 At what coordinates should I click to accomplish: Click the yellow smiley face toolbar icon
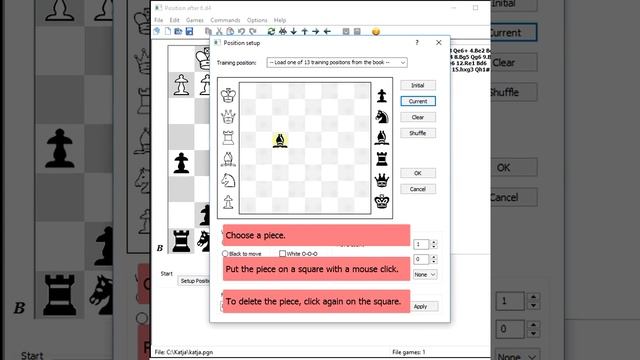[376, 31]
